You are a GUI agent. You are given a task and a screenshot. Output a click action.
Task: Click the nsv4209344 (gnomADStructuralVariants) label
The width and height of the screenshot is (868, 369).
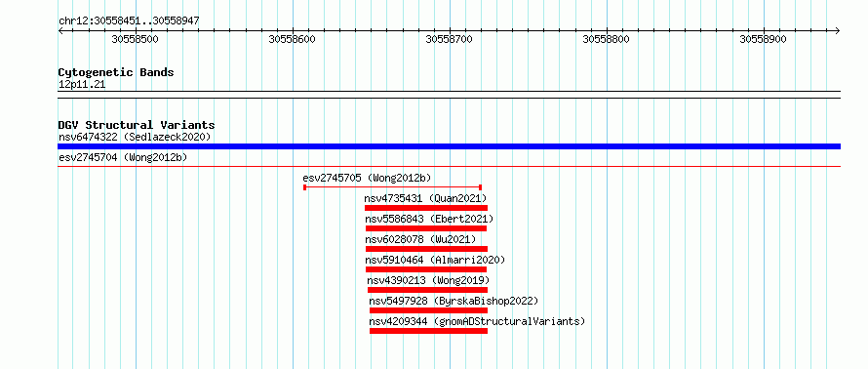[477, 321]
